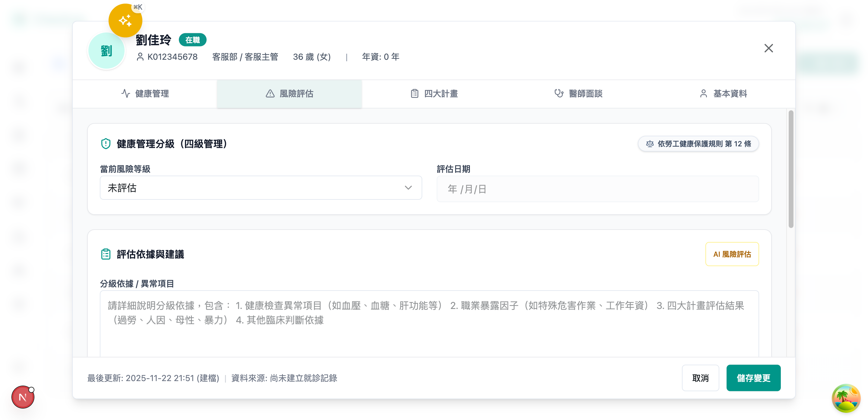This screenshot has width=868, height=420.
Task: Click the 36 歲 (女) text
Action: coord(312,57)
